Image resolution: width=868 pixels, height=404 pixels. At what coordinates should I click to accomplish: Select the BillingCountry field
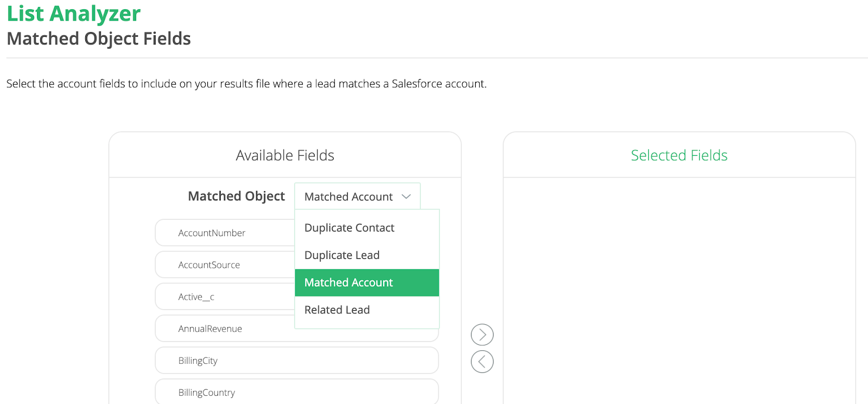click(x=297, y=392)
